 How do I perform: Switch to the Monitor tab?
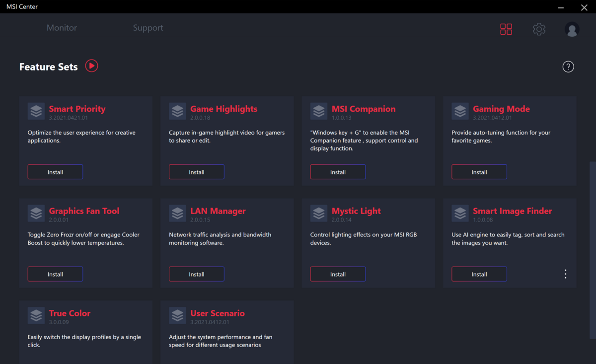[x=62, y=28]
